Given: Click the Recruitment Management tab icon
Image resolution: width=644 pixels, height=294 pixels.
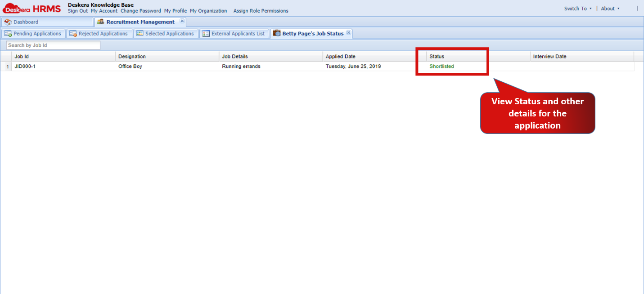Looking at the screenshot, I should click(x=101, y=22).
